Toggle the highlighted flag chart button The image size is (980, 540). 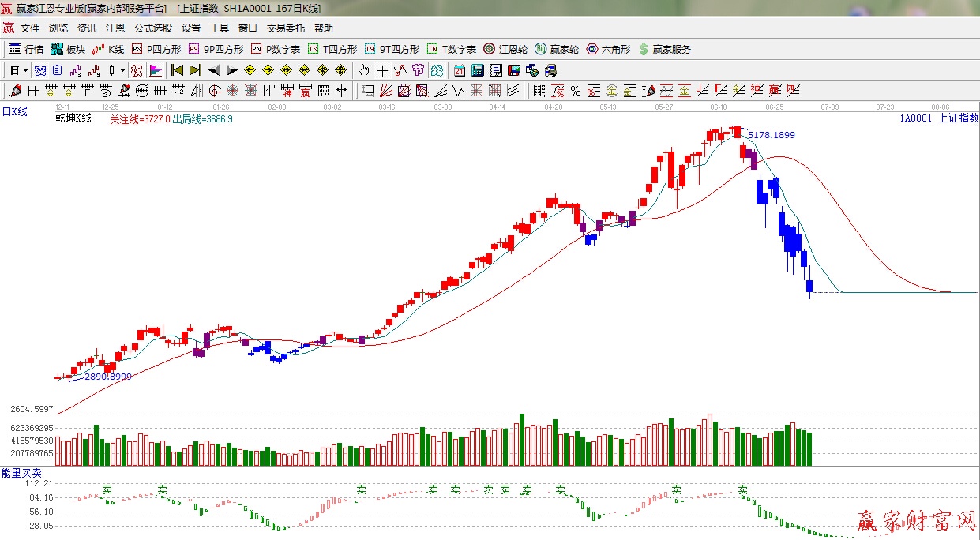(x=155, y=70)
